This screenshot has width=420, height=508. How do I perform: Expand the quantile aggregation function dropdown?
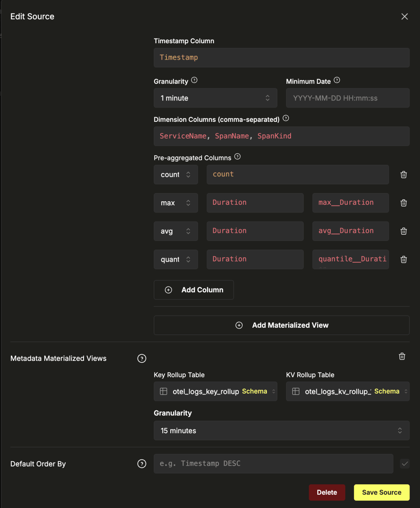coord(176,259)
